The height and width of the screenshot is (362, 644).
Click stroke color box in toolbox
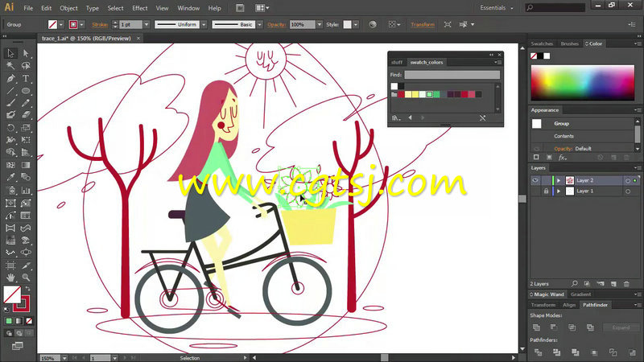tap(21, 303)
